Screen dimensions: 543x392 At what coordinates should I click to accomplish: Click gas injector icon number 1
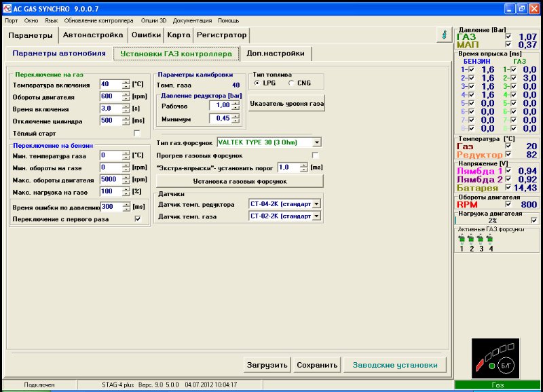coord(462,239)
